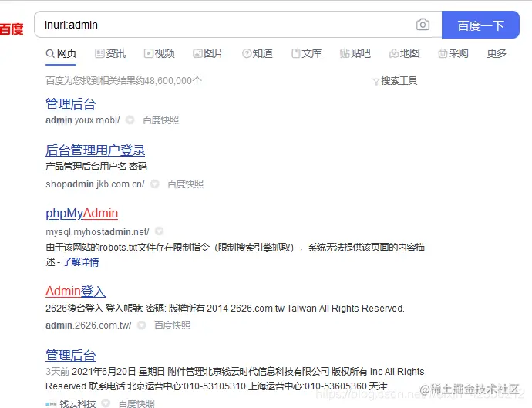Click the camera image-search icon
Screen dimensions: 532x408
[423, 25]
